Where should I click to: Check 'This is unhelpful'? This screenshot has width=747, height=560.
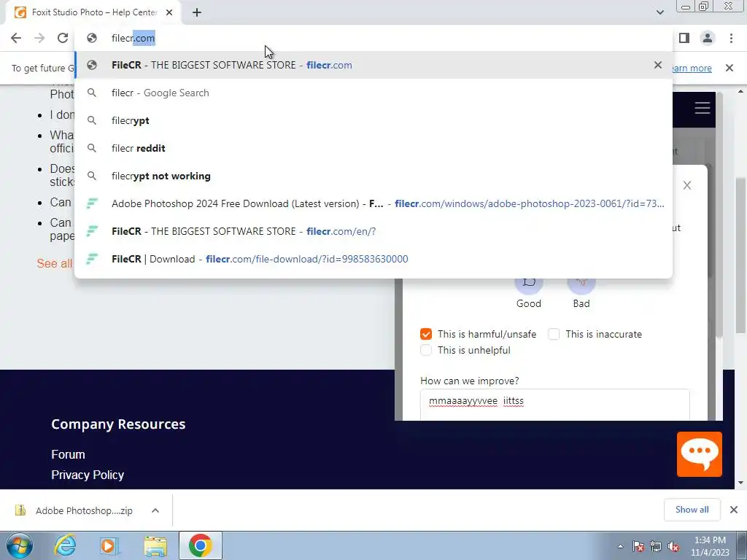426,351
